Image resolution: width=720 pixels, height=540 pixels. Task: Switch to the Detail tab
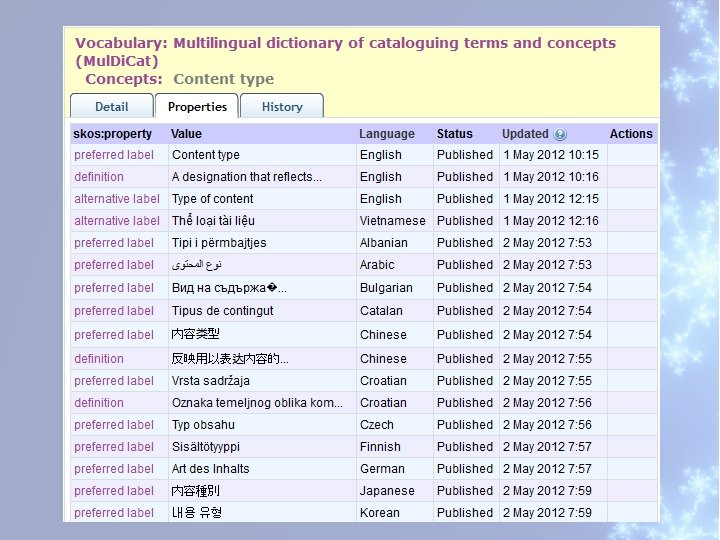coord(112,107)
